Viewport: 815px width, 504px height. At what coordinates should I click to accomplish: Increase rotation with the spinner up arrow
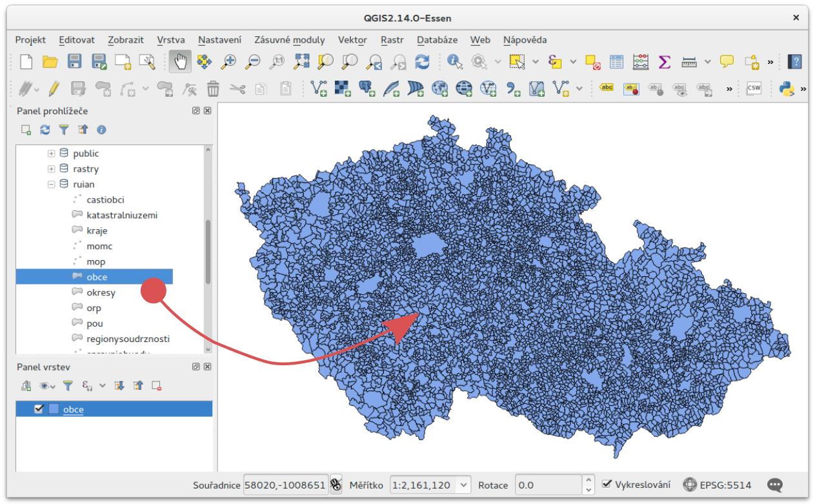click(588, 480)
